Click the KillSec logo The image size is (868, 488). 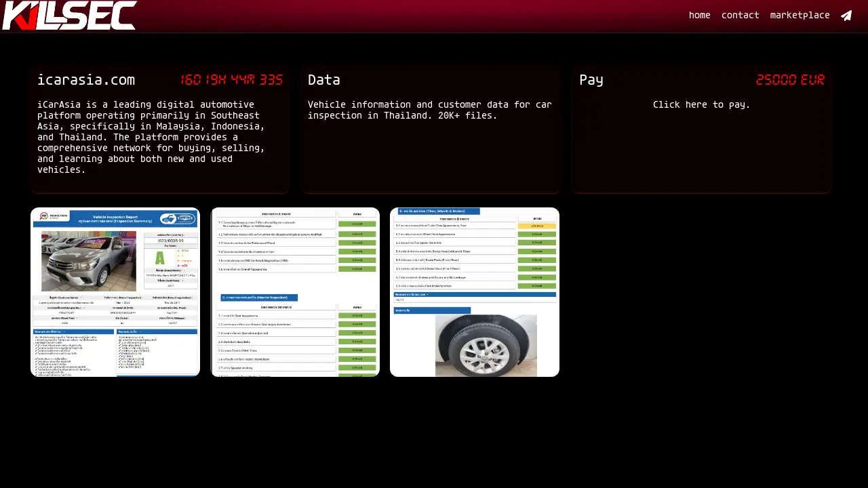69,16
